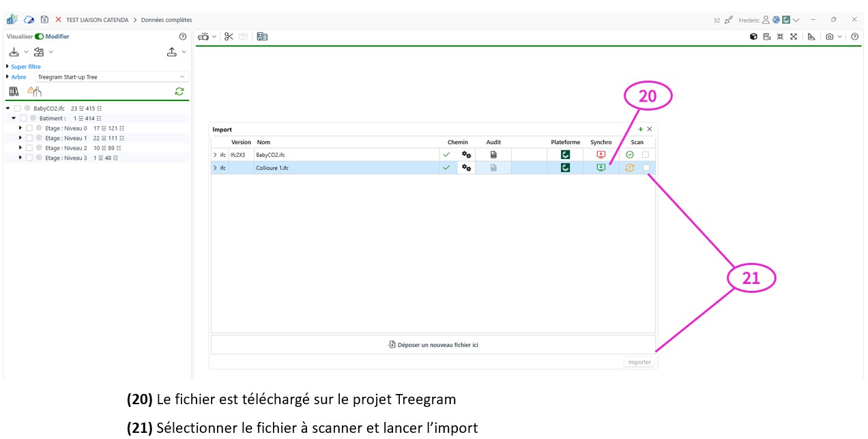Click the Synchro download icon for Collioure 1.ifc
Image resolution: width=868 pixels, height=439 pixels.
click(601, 168)
